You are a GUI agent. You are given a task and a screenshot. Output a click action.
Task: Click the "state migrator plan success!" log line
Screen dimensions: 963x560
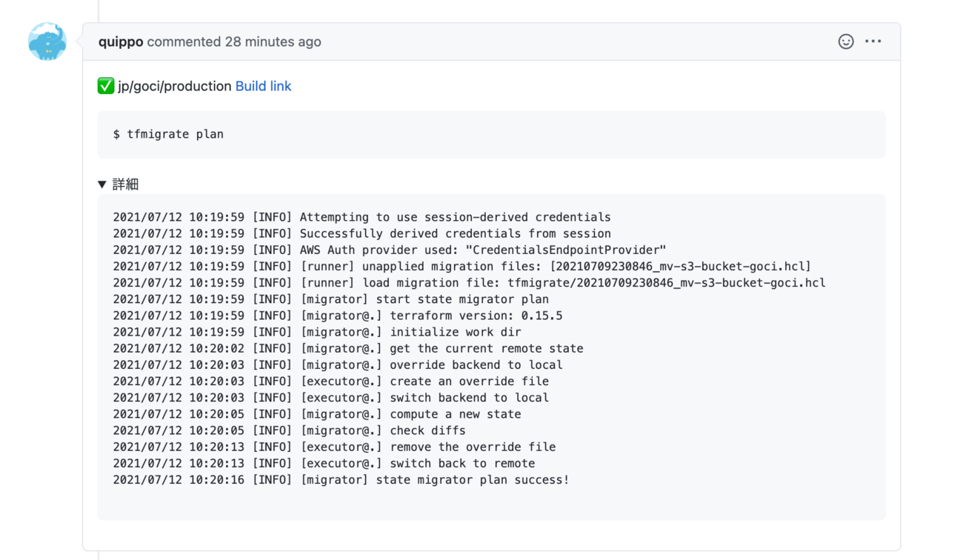click(341, 480)
